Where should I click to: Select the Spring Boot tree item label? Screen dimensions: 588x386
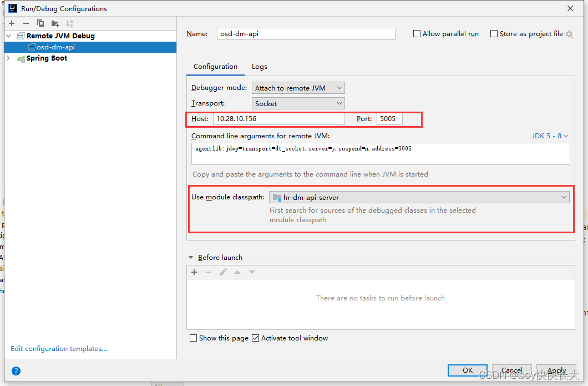47,58
